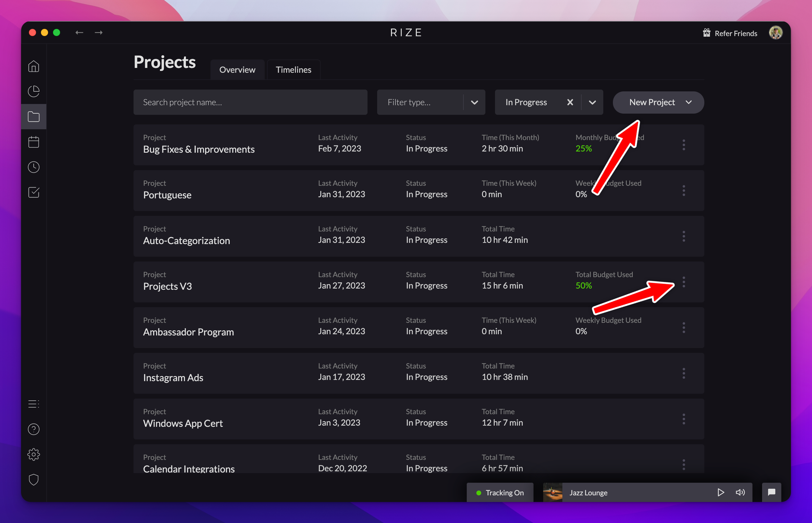The height and width of the screenshot is (523, 812).
Task: Clear the In Progress status filter
Action: (570, 102)
